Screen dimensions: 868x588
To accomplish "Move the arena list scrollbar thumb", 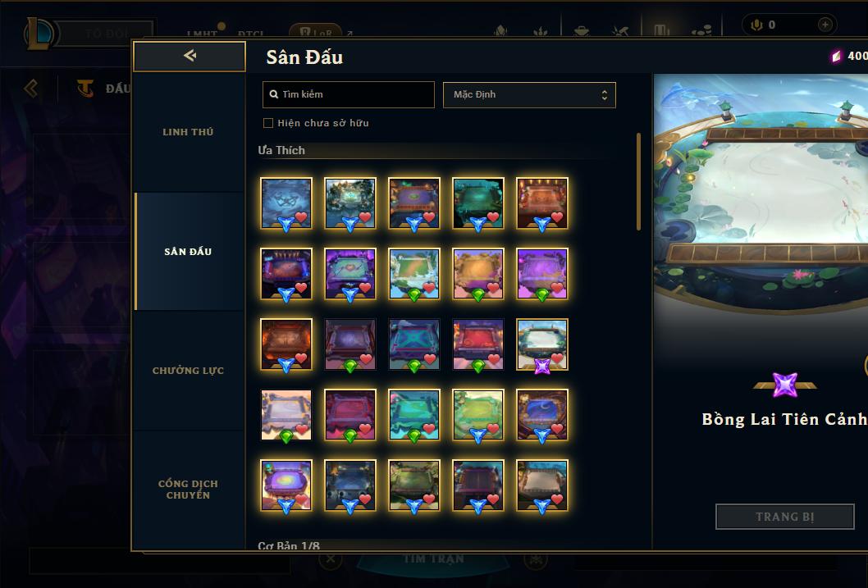I will 638,181.
